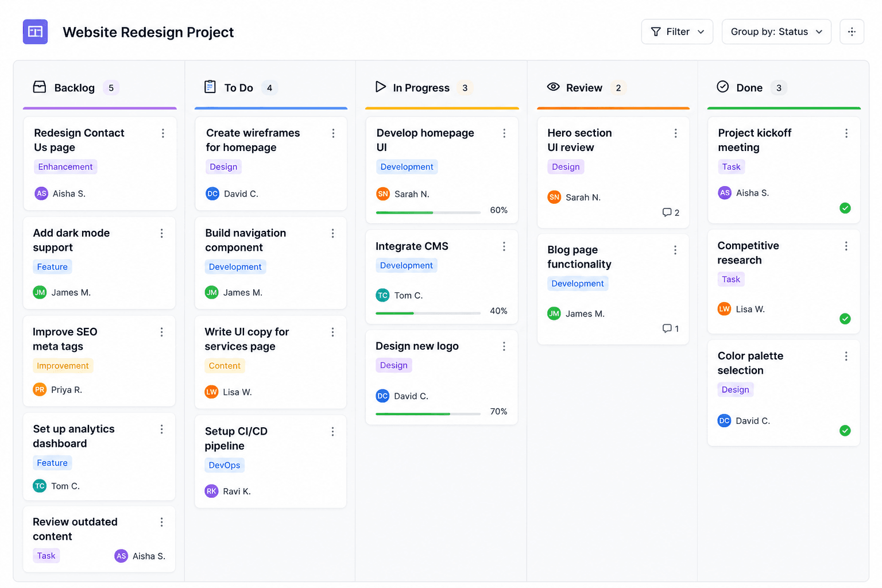Open comments on Blog page functionality
The height and width of the screenshot is (588, 882).
coord(671,328)
